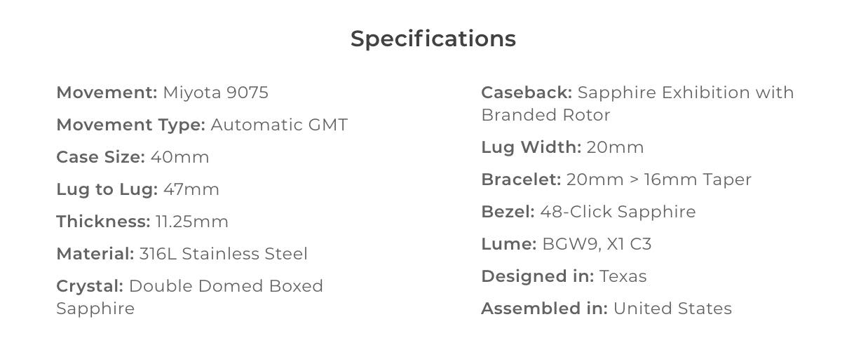Click the Material label
The width and height of the screenshot is (868, 352).
[95, 254]
